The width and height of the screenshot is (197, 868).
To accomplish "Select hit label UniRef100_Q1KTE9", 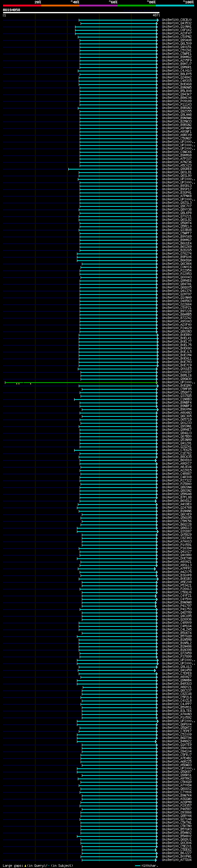I will pyautogui.click(x=176, y=745).
